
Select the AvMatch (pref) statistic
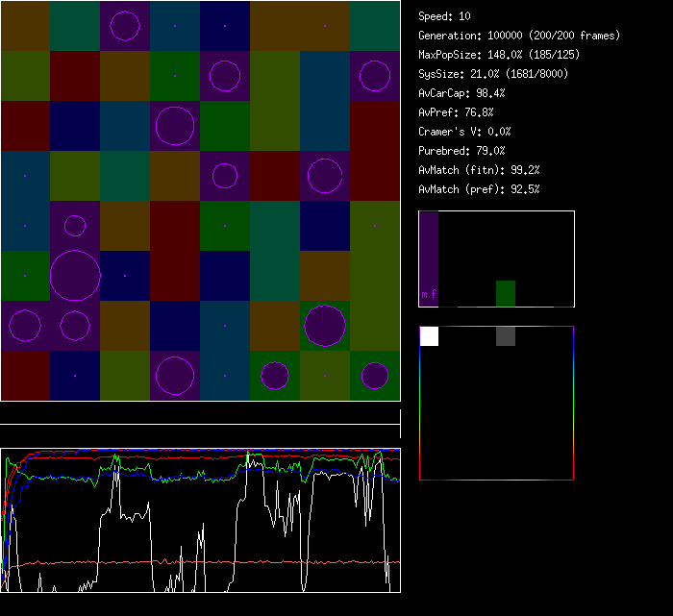[x=479, y=189]
